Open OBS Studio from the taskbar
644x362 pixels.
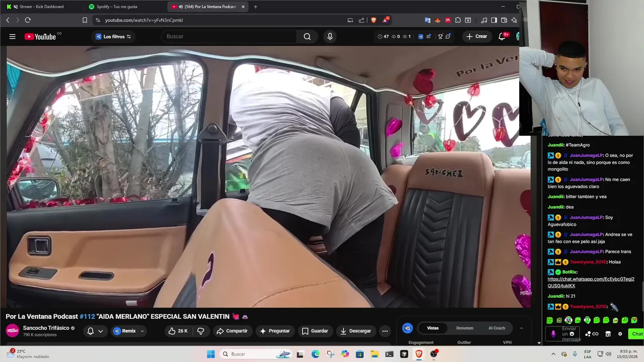434,354
